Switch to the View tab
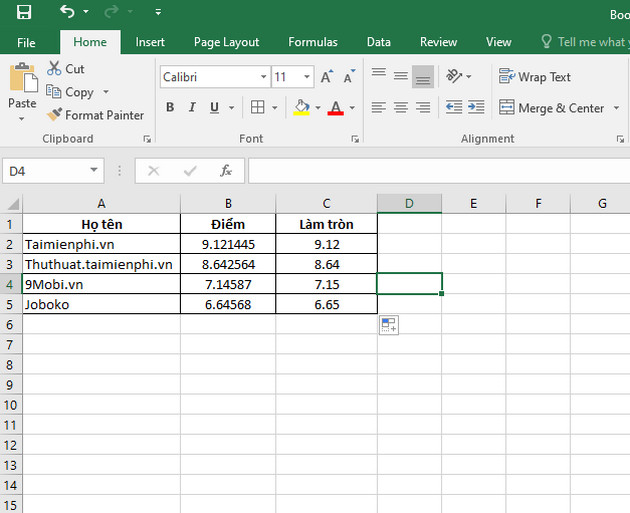 498,42
